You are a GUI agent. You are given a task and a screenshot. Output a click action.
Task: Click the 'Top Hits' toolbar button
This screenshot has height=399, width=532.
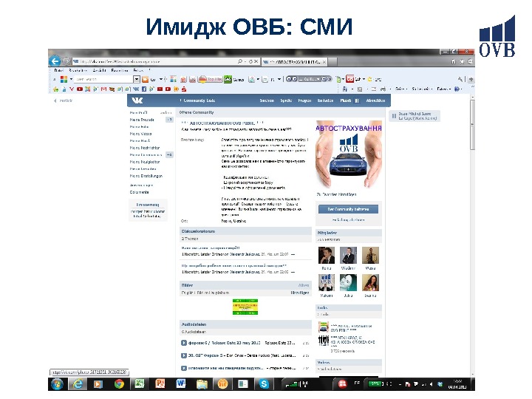click(x=211, y=79)
